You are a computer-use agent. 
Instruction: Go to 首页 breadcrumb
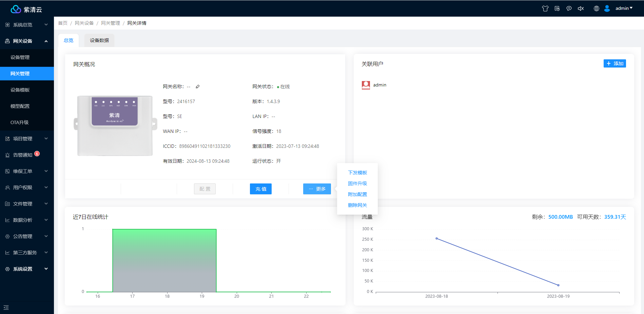tap(63, 23)
